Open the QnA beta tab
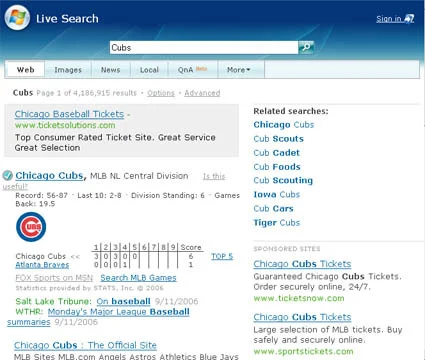This screenshot has width=425, height=360. [193, 70]
